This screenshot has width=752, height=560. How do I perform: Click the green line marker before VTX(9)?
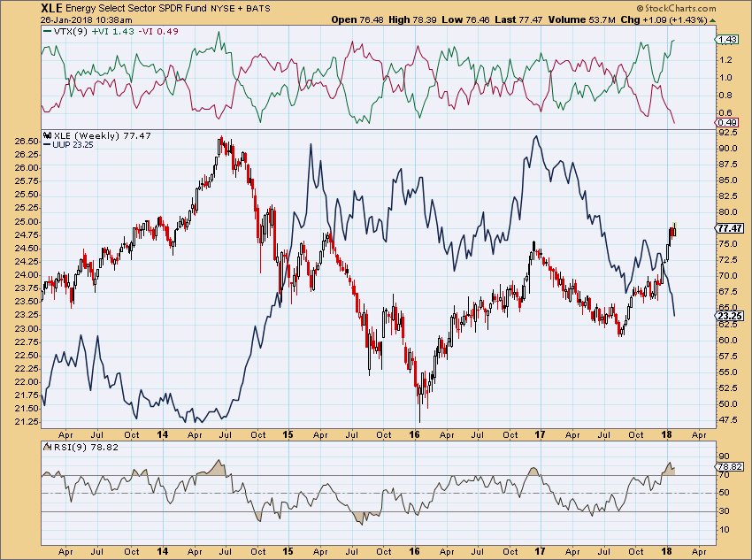tap(48, 31)
